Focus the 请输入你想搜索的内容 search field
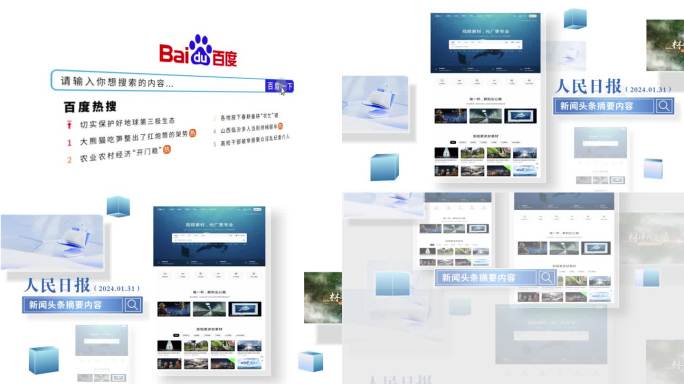The image size is (684, 384). [158, 81]
